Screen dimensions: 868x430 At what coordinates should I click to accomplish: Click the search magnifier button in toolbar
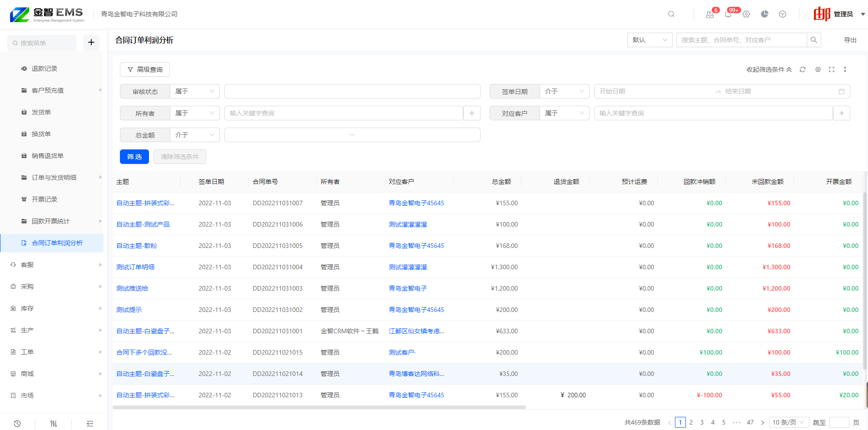pyautogui.click(x=814, y=40)
